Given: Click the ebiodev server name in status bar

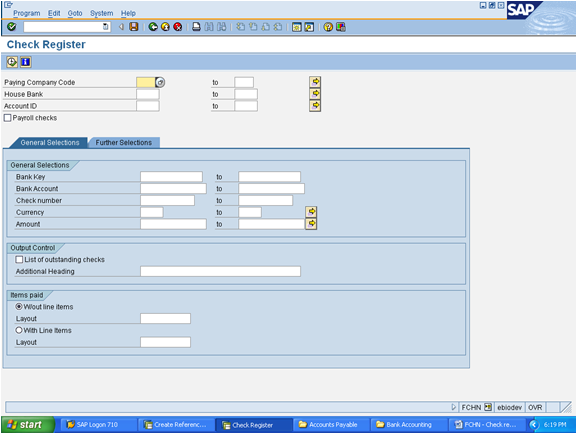Looking at the screenshot, I should point(509,407).
